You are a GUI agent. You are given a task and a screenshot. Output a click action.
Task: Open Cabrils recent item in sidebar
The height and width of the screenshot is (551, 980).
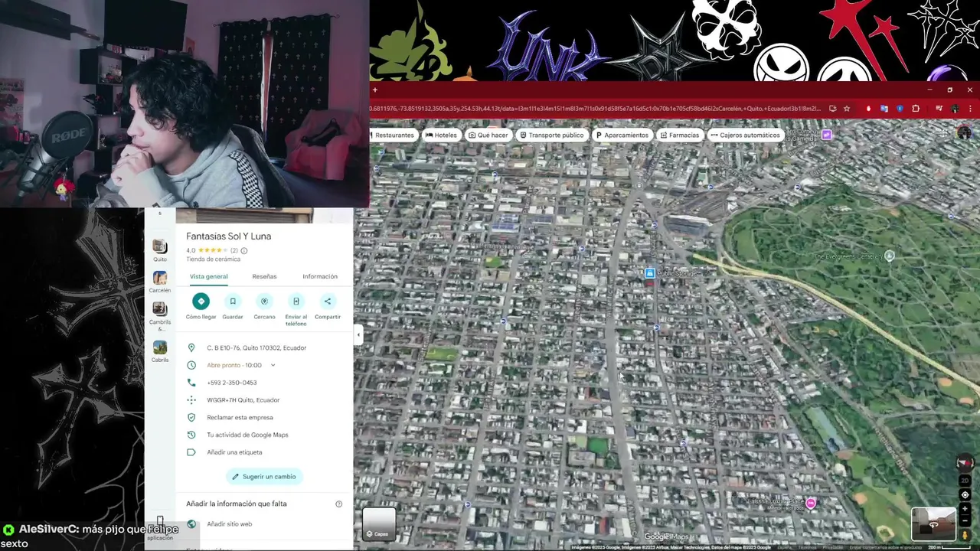[159, 351]
